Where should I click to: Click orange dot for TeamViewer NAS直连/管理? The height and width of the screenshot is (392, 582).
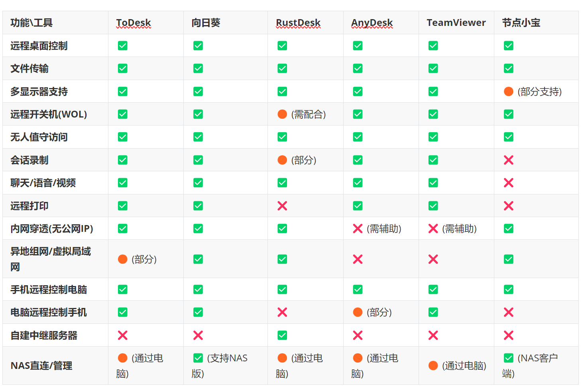point(433,366)
